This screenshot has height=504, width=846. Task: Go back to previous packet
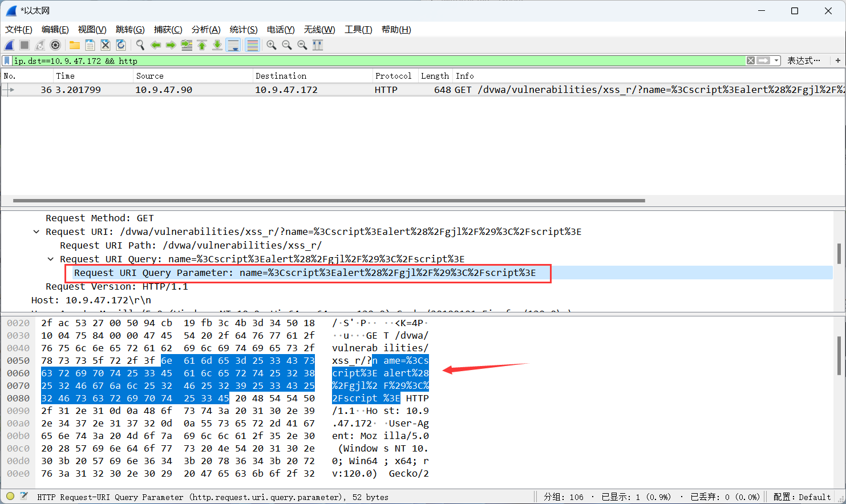click(x=156, y=45)
